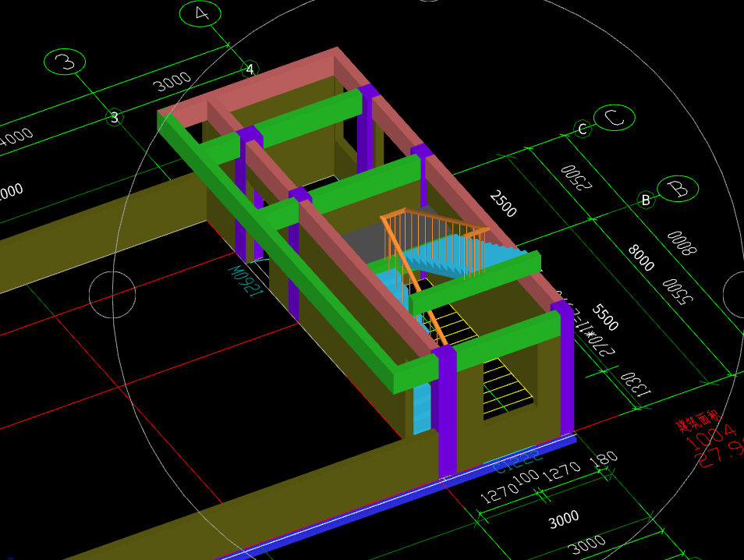Click the left orbit handle circle
The image size is (744, 560).
click(x=112, y=295)
